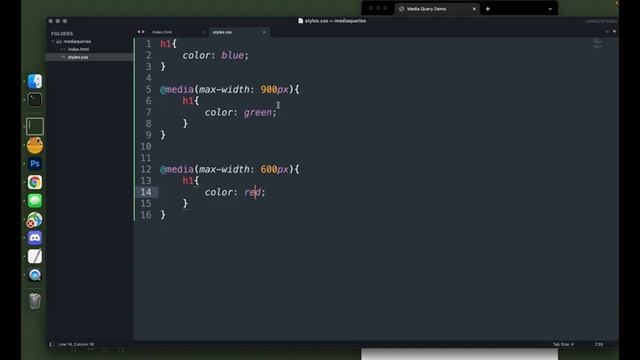Click the FOLDERS sidebar heading

point(62,33)
